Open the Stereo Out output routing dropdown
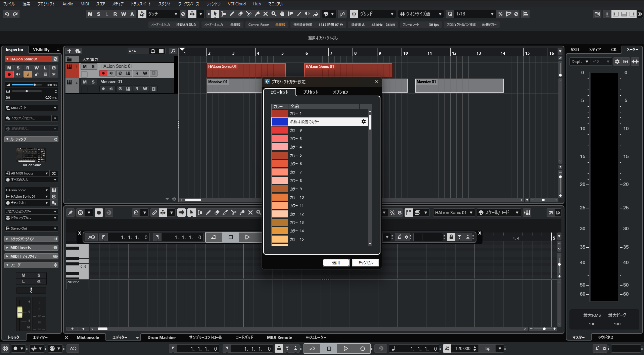 (x=32, y=229)
